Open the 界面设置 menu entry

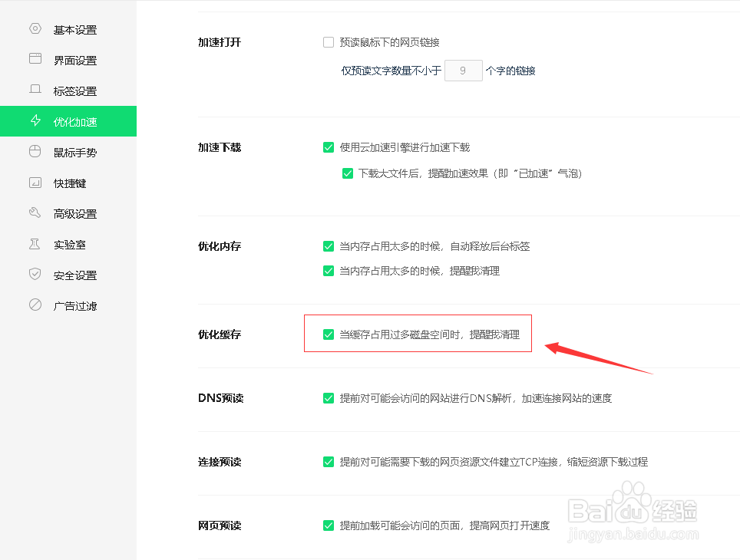tap(68, 61)
